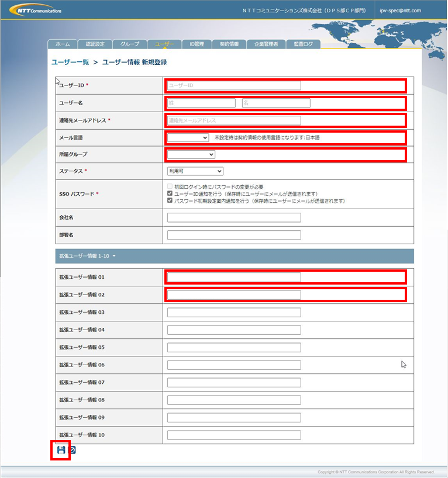448x478 pixels.
Task: Click the 拡張ユーザー情報 07 field
Action: click(234, 382)
